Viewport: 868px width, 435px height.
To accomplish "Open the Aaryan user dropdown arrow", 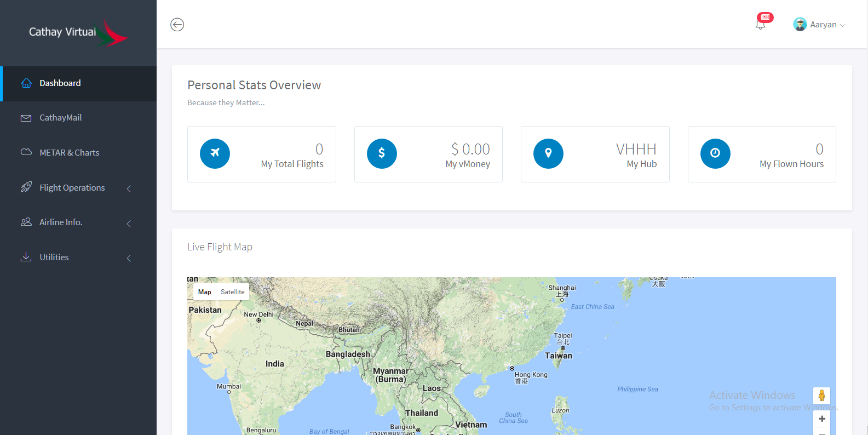I will pos(843,25).
